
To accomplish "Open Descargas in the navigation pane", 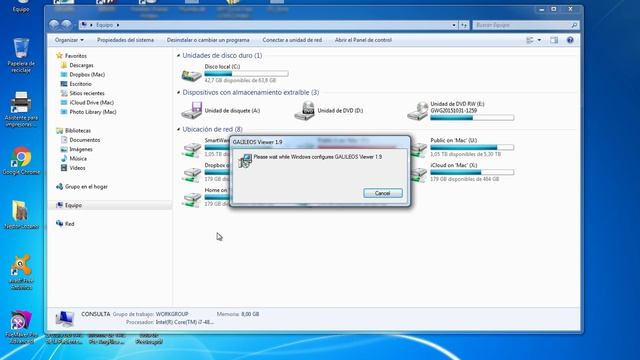I will tap(81, 65).
